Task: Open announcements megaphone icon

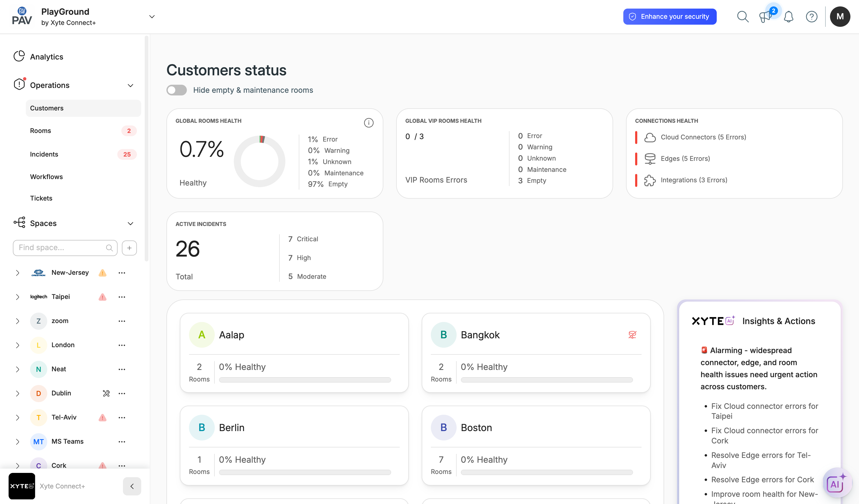Action: [x=765, y=16]
